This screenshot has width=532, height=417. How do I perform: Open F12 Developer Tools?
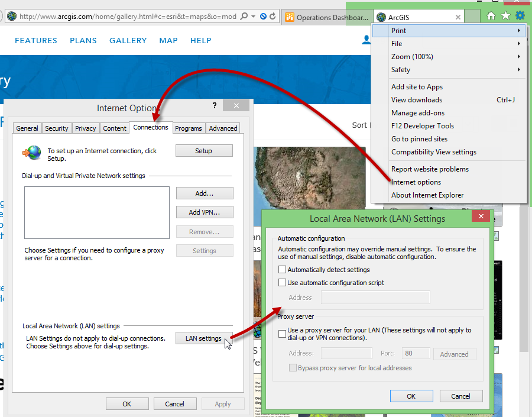[423, 125]
